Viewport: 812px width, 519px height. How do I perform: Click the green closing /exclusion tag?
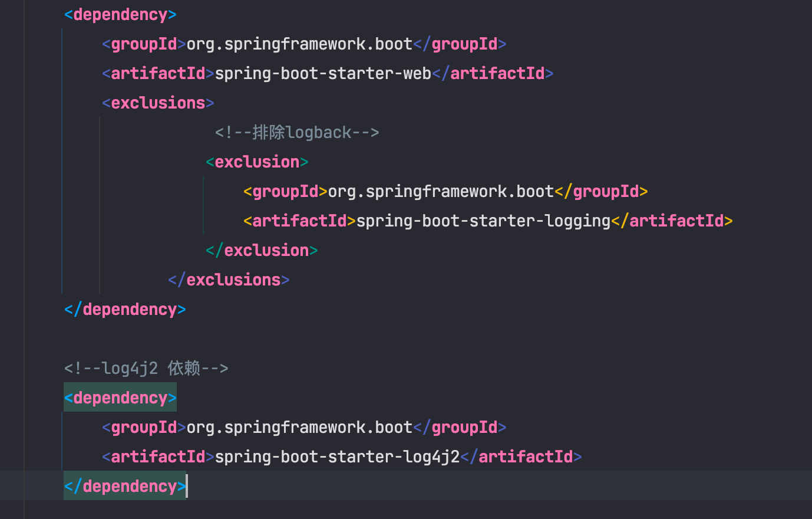(x=262, y=250)
